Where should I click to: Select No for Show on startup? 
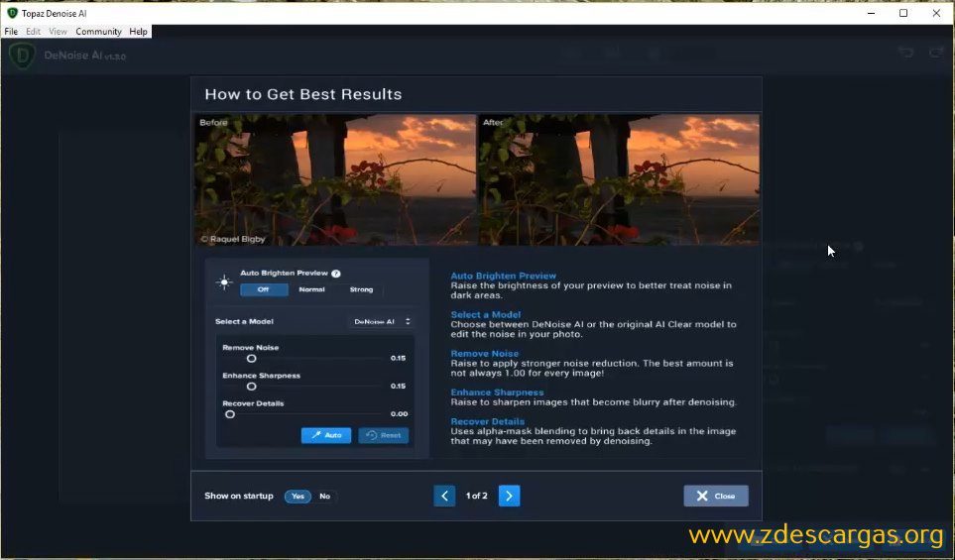click(325, 497)
